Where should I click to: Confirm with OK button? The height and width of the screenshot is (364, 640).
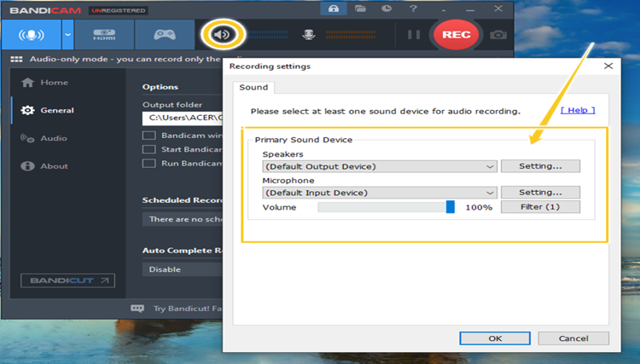pos(495,338)
